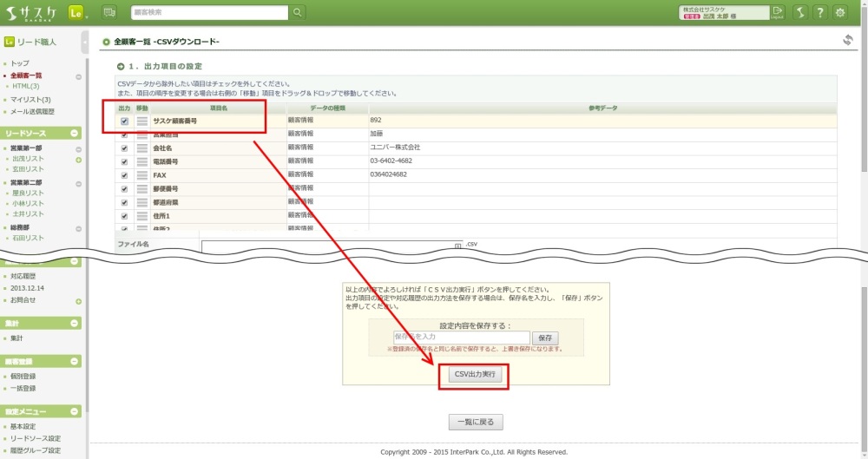Collapse the 設定メニュー sidebar section

[x=75, y=411]
